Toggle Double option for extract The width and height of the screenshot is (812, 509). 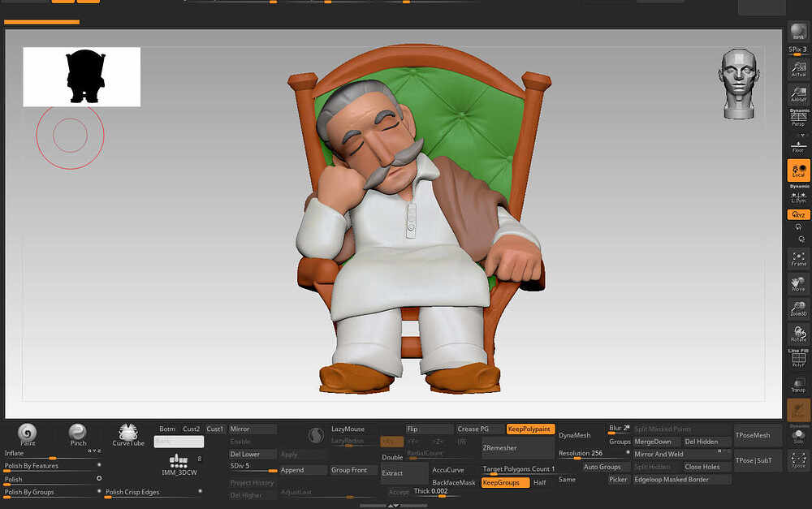(x=392, y=457)
